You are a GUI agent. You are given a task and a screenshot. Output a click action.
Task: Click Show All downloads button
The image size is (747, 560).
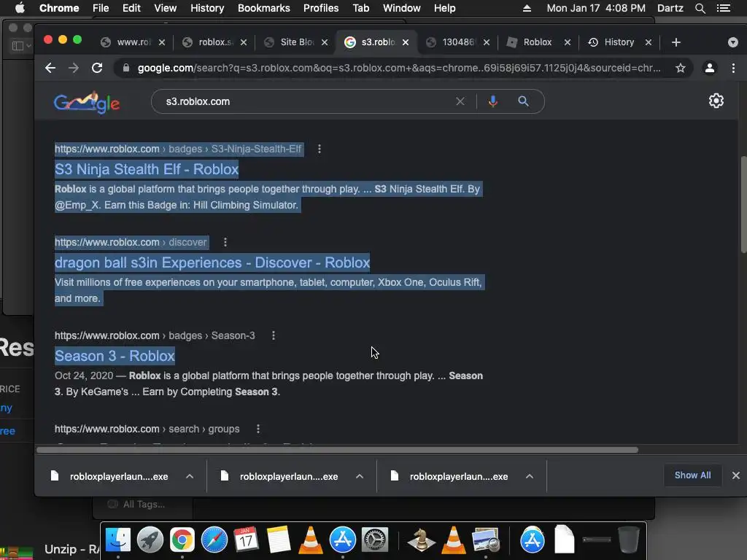coord(692,475)
